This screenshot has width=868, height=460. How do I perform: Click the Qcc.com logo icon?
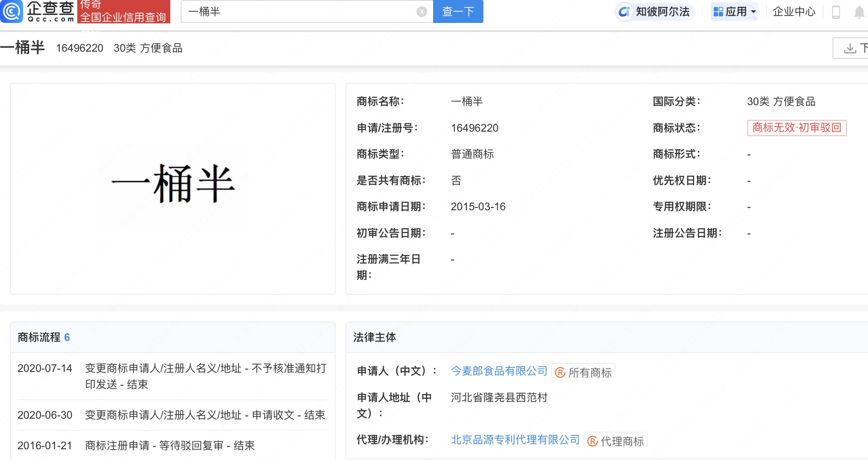tap(11, 11)
